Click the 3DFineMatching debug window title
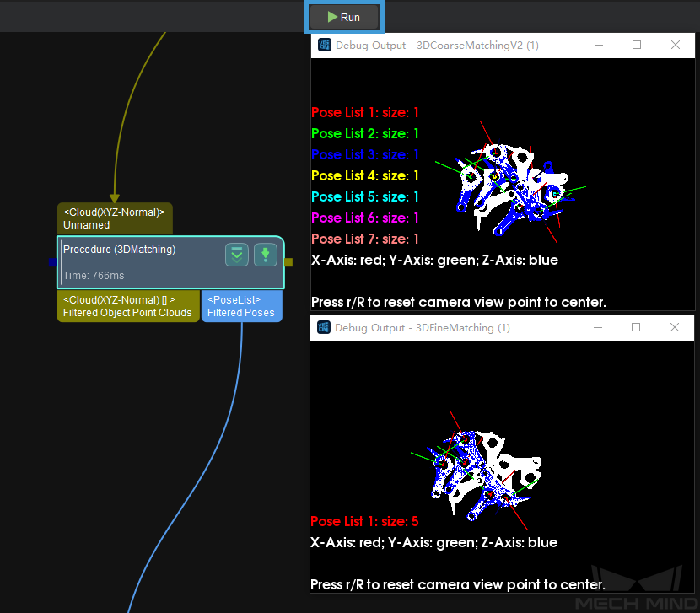This screenshot has width=700, height=613. (423, 328)
